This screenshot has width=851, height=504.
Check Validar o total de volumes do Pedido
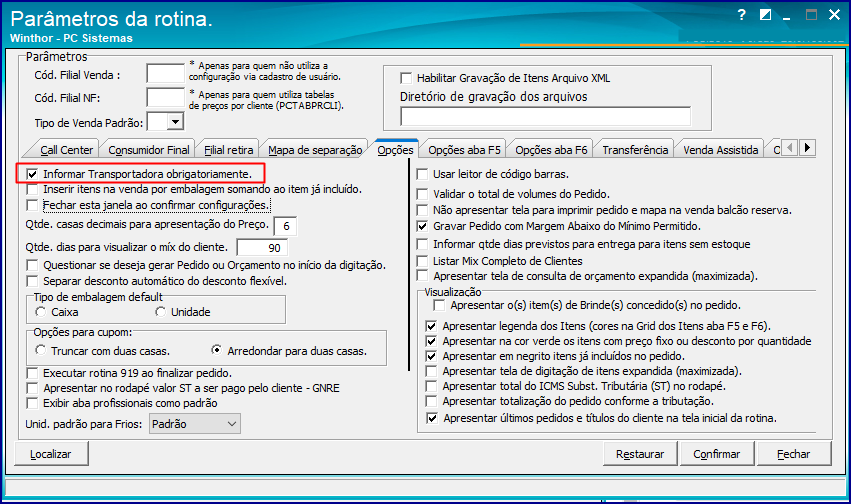coord(422,194)
